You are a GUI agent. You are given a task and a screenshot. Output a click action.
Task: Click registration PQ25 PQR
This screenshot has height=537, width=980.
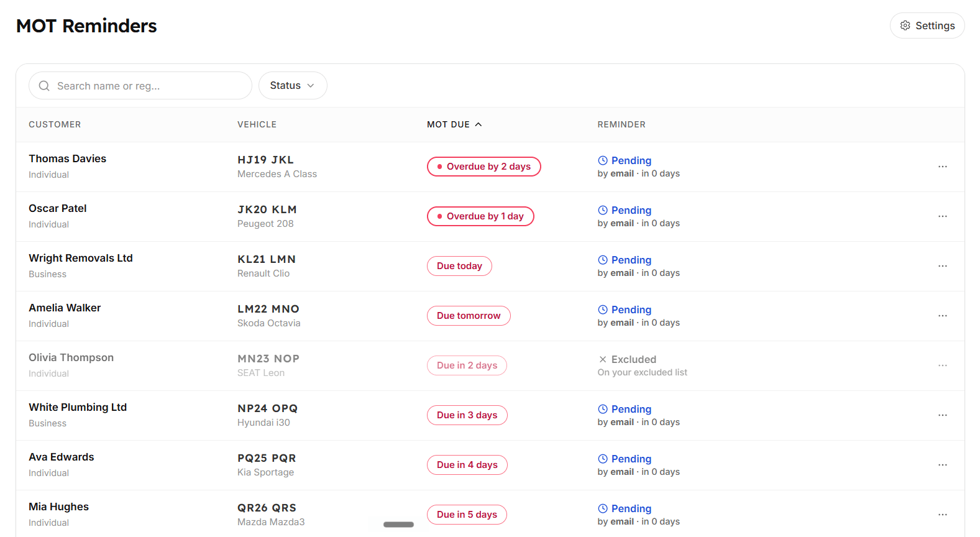267,458
